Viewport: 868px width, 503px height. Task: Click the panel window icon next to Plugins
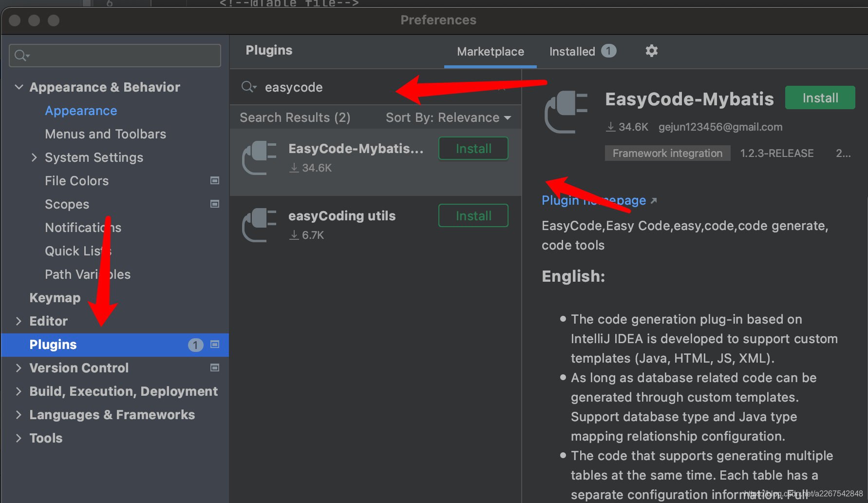(214, 345)
